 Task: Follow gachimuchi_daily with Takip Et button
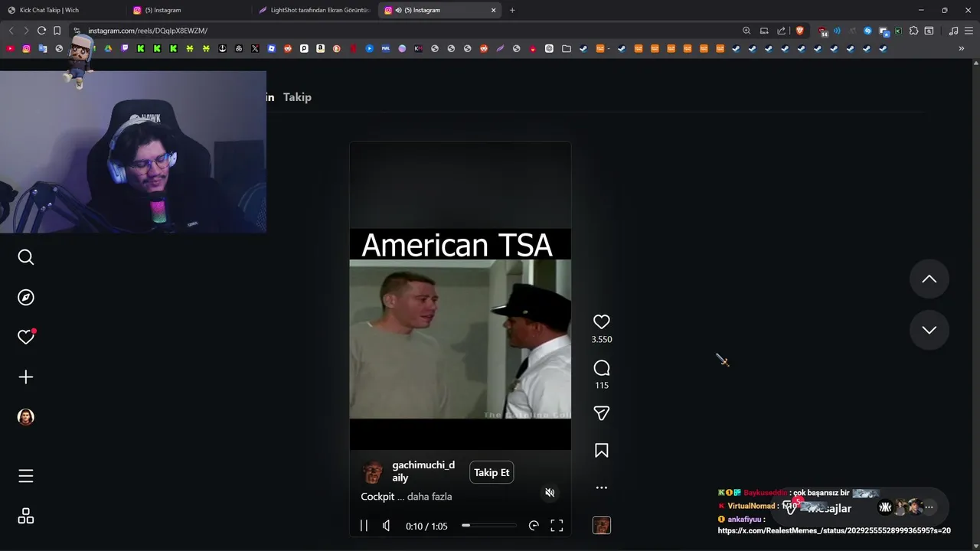point(492,472)
